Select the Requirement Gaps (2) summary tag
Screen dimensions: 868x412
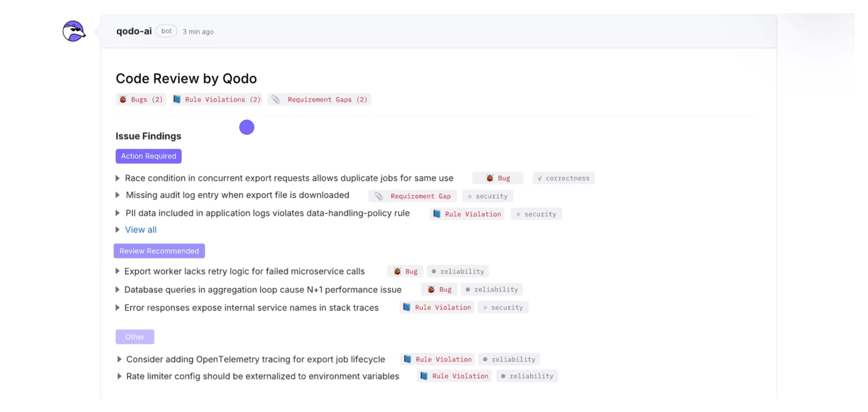click(319, 100)
